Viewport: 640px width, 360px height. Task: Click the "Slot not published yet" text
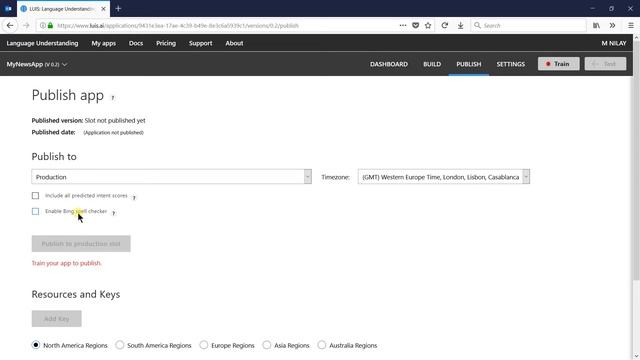pos(115,120)
